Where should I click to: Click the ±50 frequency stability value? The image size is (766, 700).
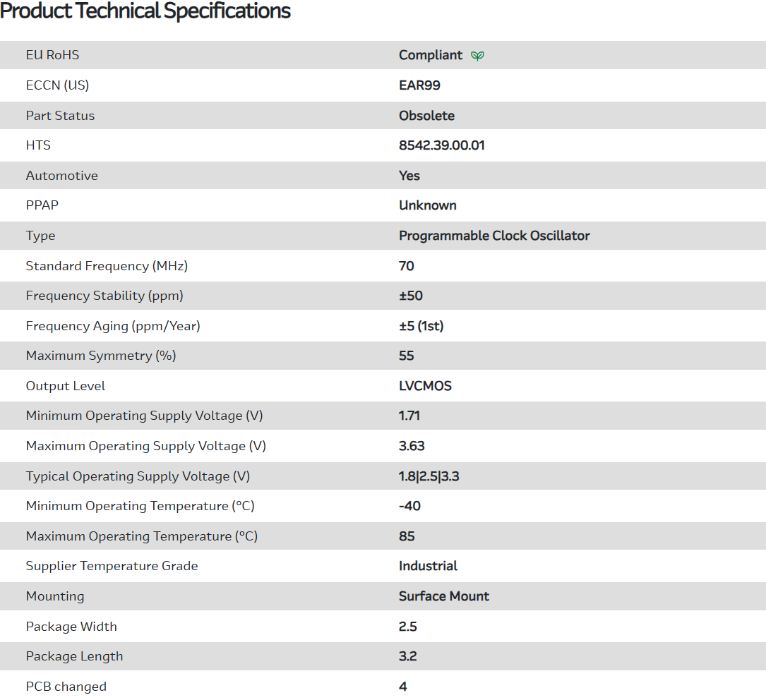coord(411,296)
